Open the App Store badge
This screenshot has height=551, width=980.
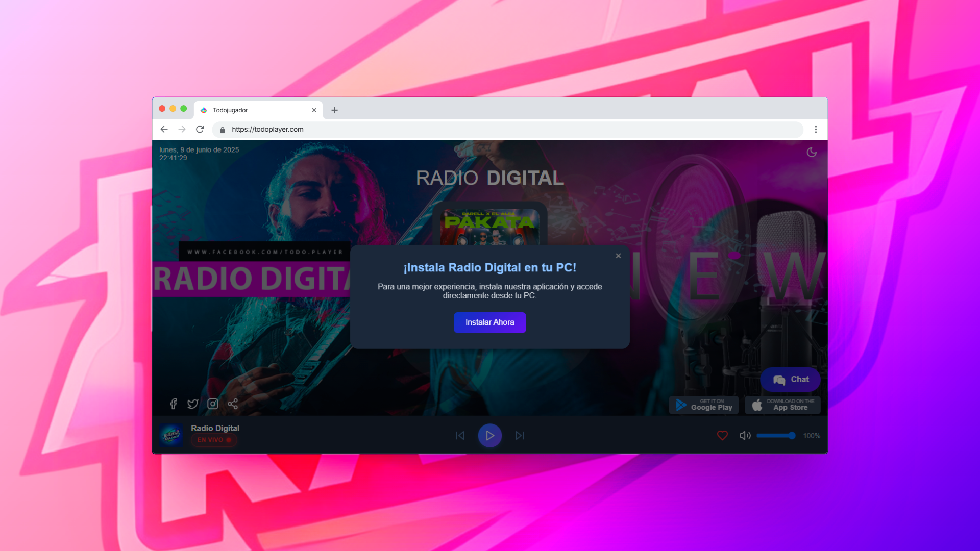pyautogui.click(x=782, y=405)
